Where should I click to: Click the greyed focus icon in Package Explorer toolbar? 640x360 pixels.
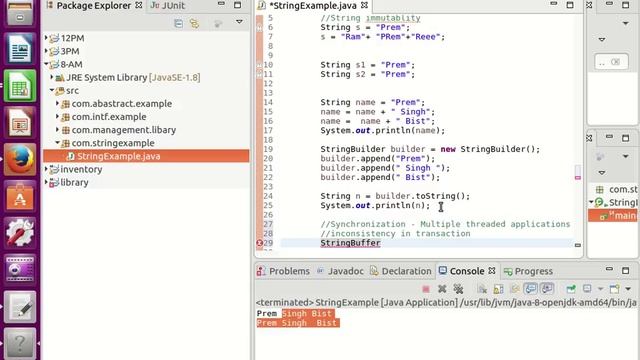click(218, 24)
